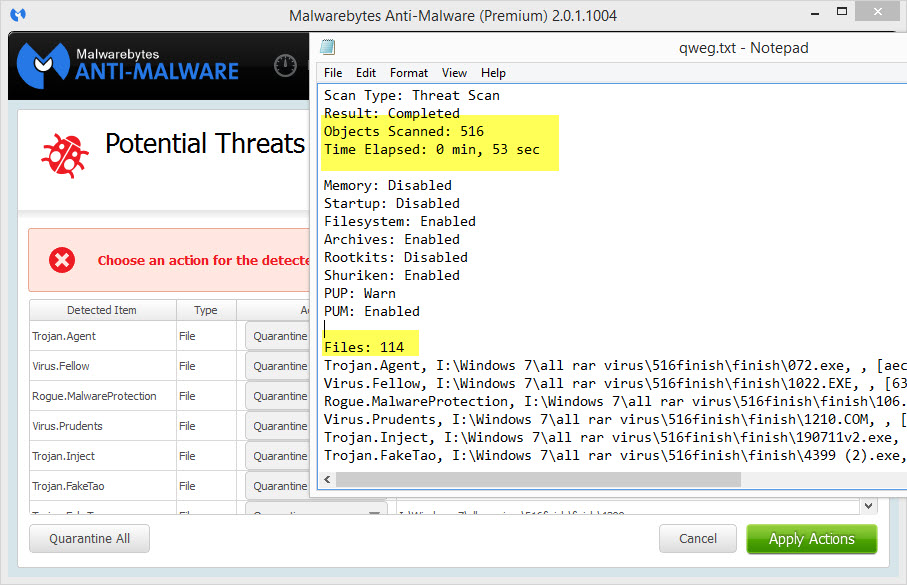The image size is (907, 585).
Task: Open Quarantine dropdown for Virus.Prudents
Action: tap(278, 426)
